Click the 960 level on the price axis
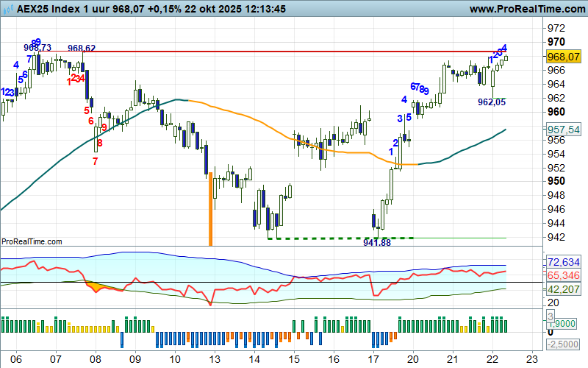This screenshot has width=588, height=368. coord(556,112)
